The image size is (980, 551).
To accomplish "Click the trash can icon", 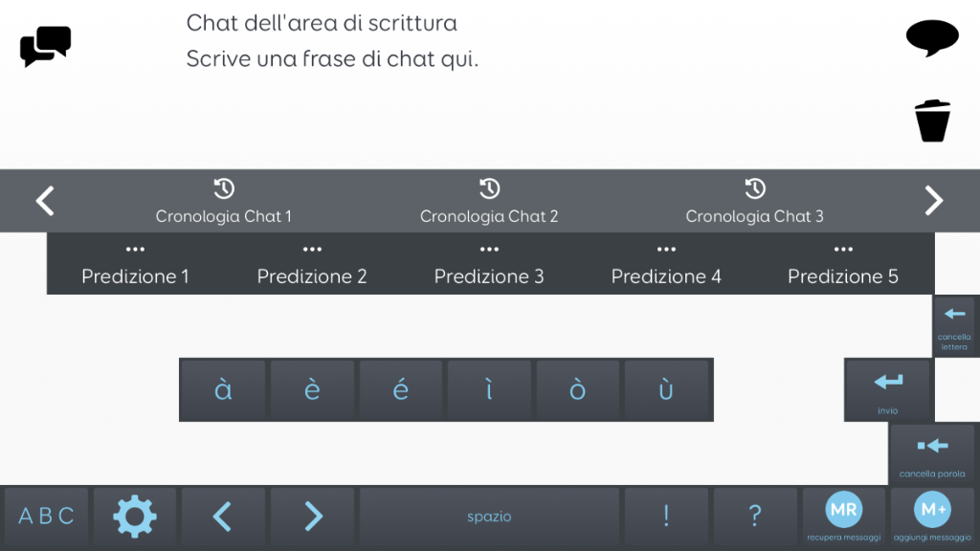I will click(932, 121).
